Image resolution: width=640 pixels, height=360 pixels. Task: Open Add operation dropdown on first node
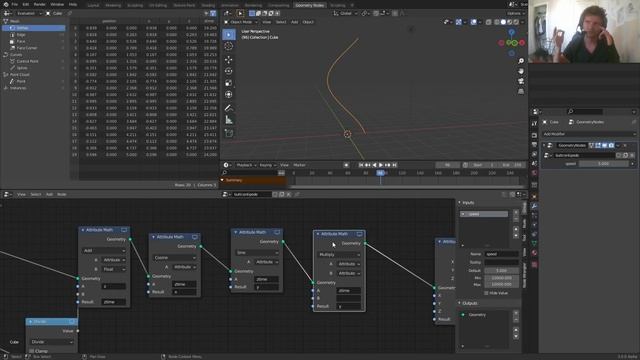pos(104,250)
